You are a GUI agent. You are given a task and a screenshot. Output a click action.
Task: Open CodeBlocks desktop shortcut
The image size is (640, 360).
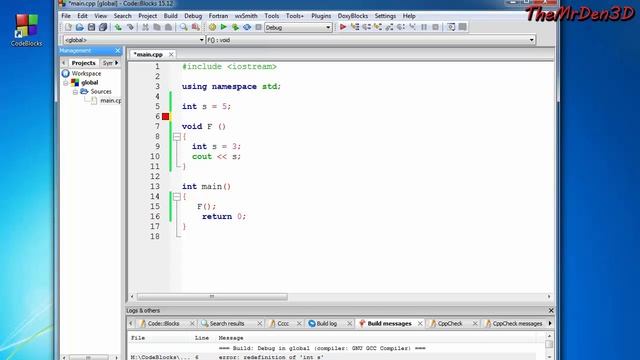coord(27,30)
